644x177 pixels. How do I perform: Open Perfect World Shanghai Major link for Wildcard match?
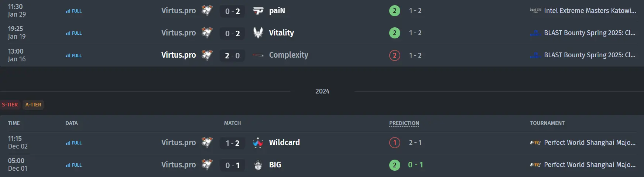click(590, 143)
